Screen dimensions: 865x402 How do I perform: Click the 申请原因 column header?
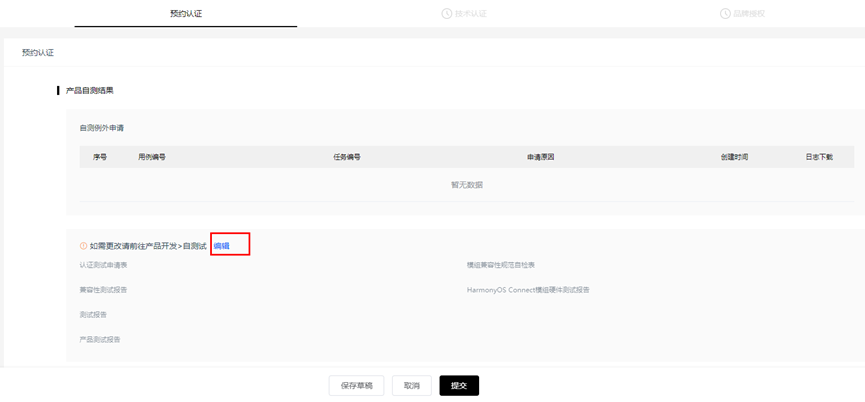tap(540, 157)
